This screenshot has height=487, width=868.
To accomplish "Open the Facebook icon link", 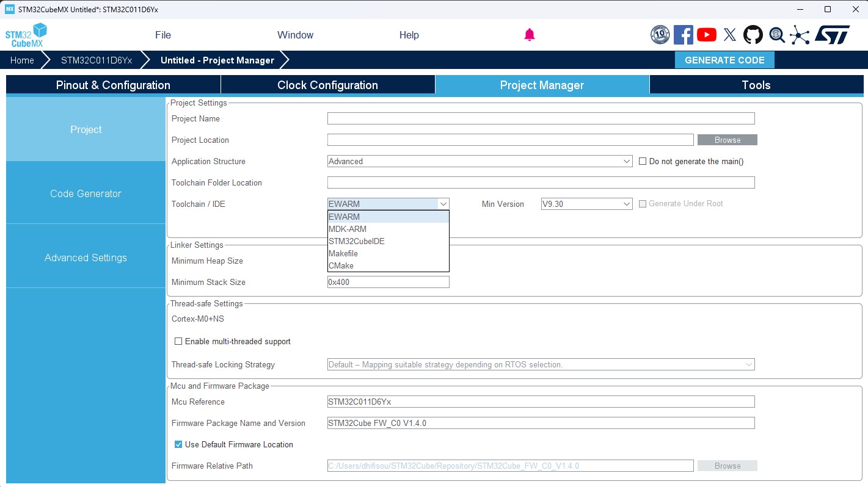I will tap(684, 35).
